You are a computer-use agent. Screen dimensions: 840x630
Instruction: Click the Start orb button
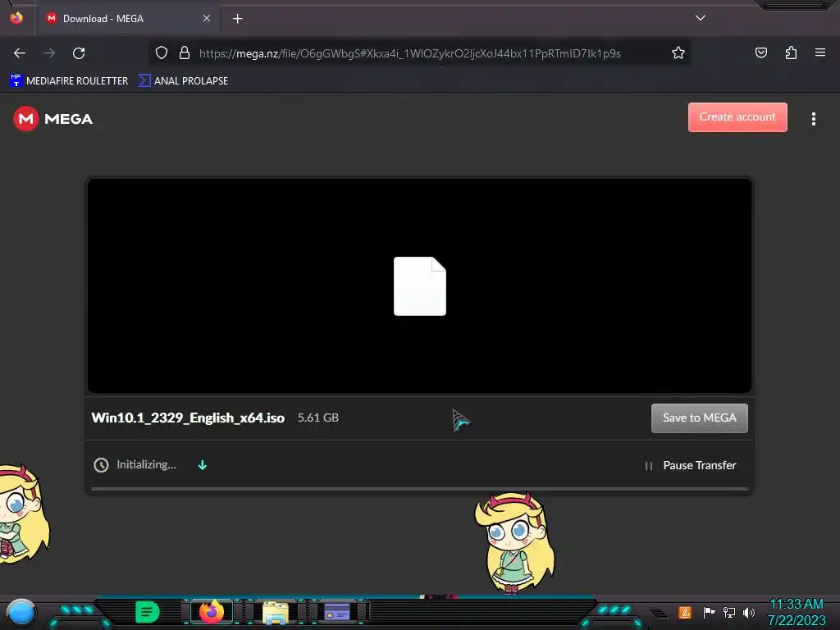[x=21, y=613]
